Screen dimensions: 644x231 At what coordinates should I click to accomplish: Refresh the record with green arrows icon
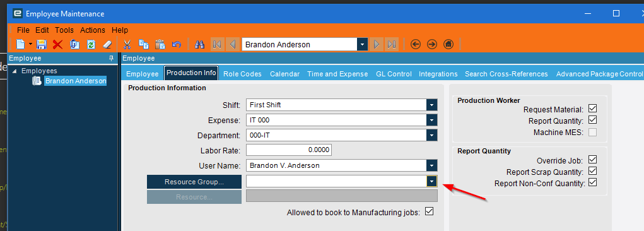(91, 44)
